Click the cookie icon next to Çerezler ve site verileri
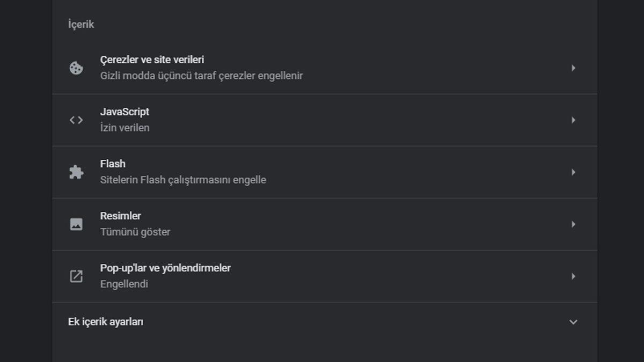The width and height of the screenshot is (644, 362). [76, 67]
